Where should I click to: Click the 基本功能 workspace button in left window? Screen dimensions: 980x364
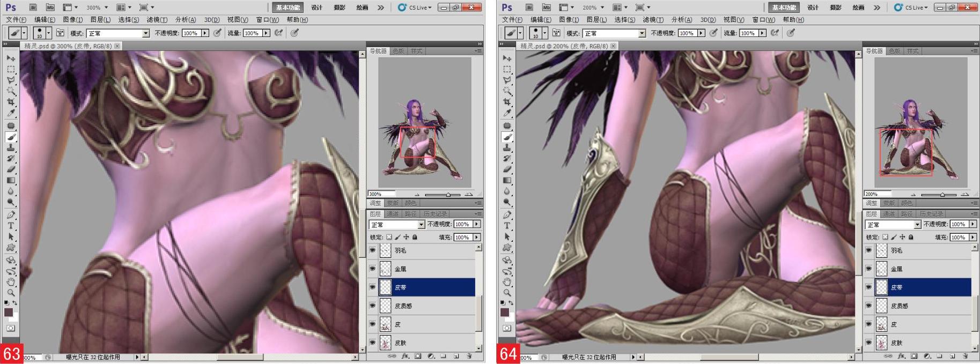pyautogui.click(x=288, y=8)
